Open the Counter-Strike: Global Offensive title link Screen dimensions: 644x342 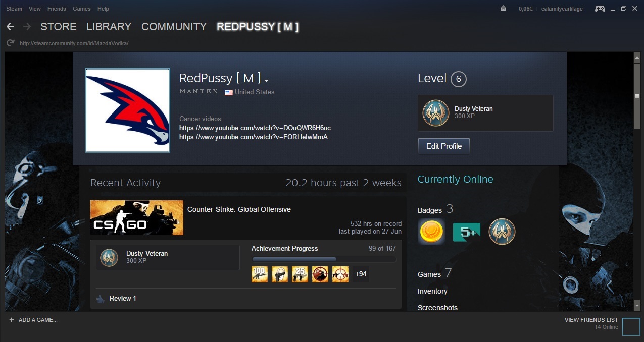click(x=239, y=209)
